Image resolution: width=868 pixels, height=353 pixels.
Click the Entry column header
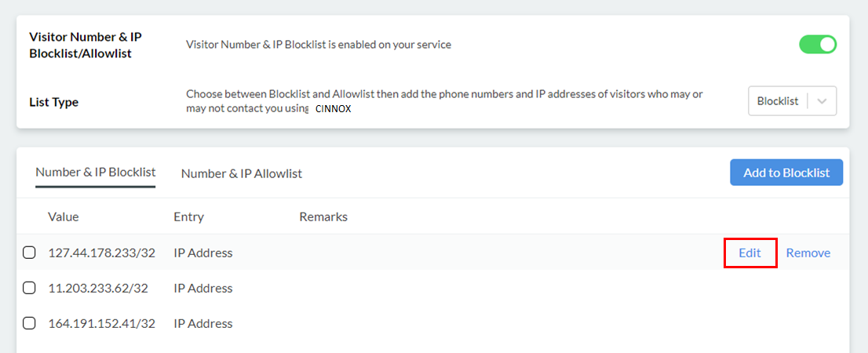pyautogui.click(x=188, y=217)
